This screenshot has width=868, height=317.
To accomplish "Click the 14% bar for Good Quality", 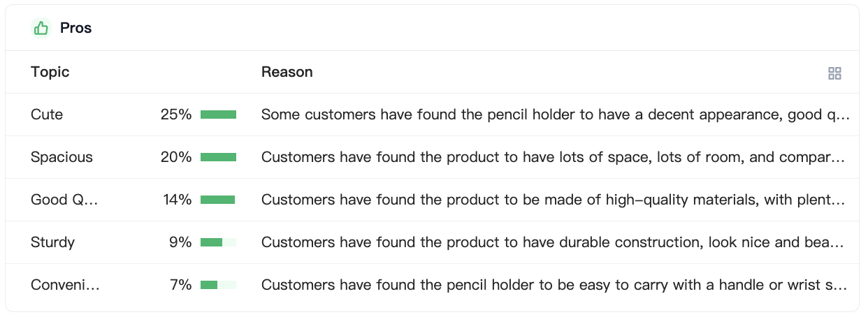I will coord(218,200).
